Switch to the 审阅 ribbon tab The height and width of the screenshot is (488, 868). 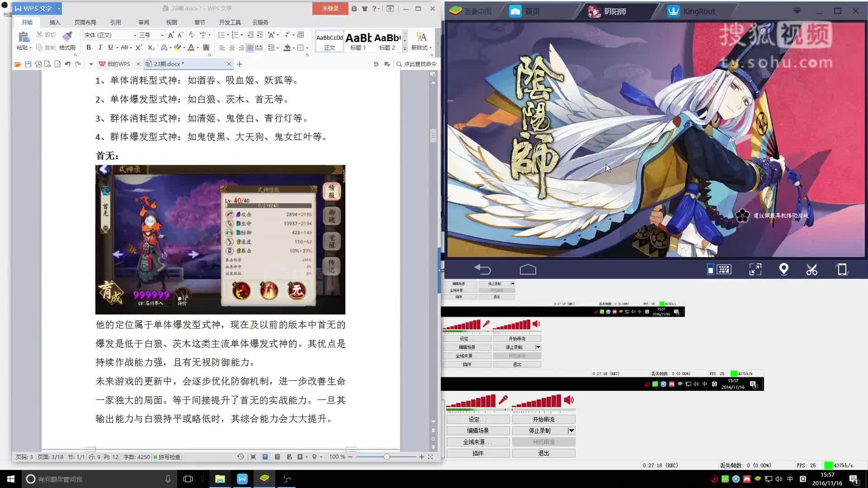click(x=144, y=22)
